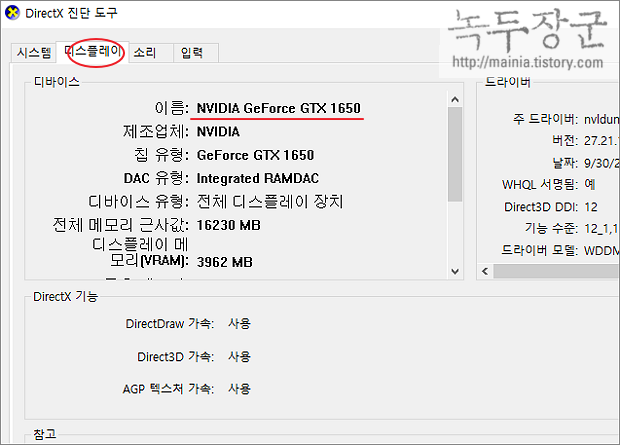The width and height of the screenshot is (620, 445).
Task: Click the DirectDraw 가속 label
Action: click(x=170, y=324)
